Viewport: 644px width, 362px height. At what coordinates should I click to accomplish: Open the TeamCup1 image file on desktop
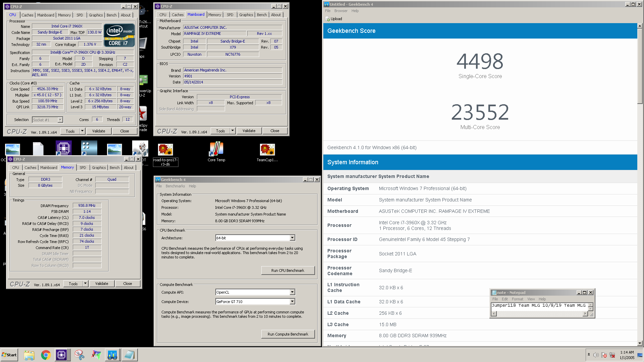tap(267, 149)
